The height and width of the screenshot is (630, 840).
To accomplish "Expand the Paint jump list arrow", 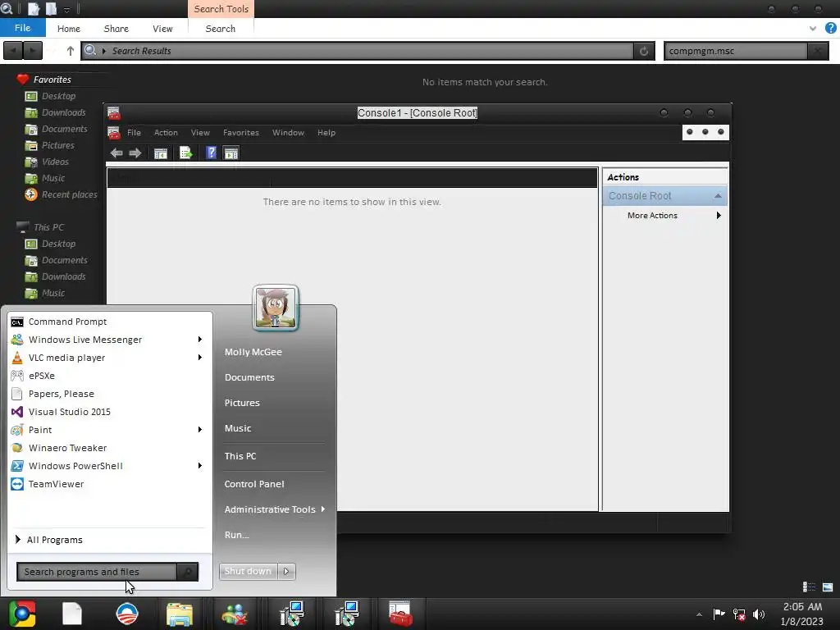I will pos(200,430).
